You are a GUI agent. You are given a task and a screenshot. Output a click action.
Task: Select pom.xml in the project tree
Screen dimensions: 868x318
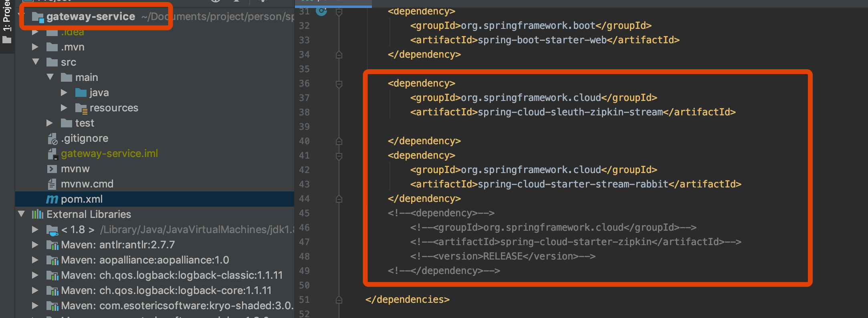[x=82, y=199]
